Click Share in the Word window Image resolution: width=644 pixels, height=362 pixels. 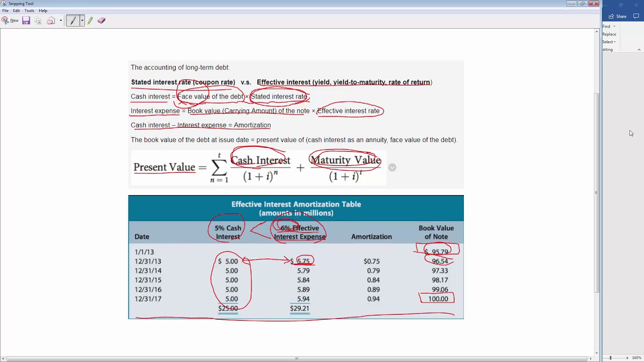pyautogui.click(x=621, y=17)
